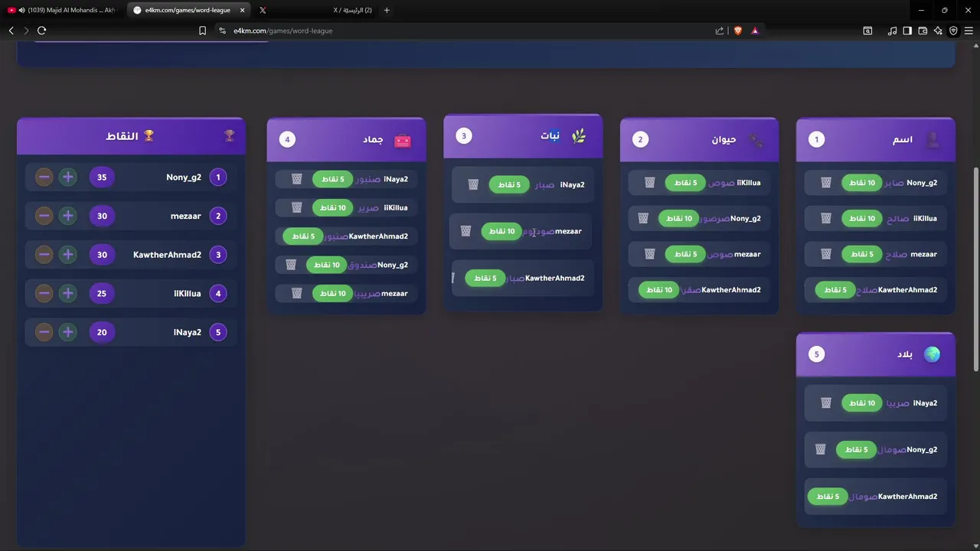Delete iiKillua's answer in the اسم column
This screenshot has height=551, width=980.
click(826, 218)
